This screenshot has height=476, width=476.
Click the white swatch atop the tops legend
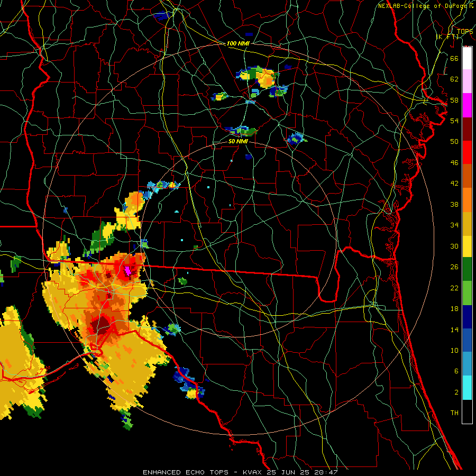pos(467,58)
